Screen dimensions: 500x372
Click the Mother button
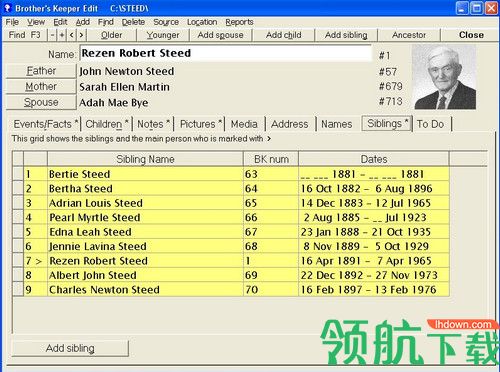(41, 87)
